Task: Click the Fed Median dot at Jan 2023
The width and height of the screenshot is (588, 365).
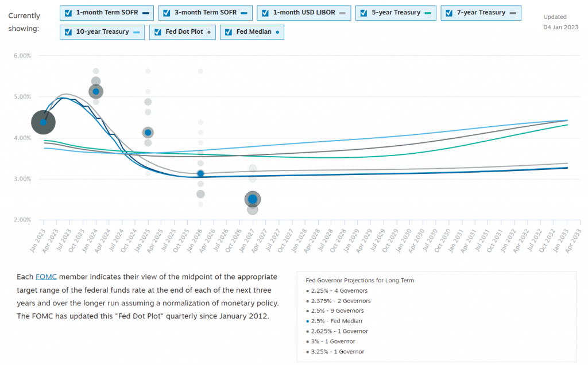Action: click(43, 122)
